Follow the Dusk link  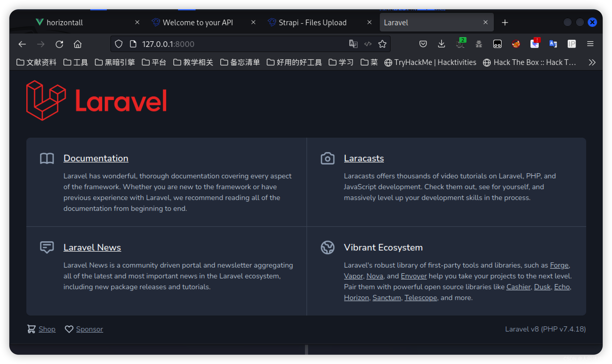click(x=542, y=287)
